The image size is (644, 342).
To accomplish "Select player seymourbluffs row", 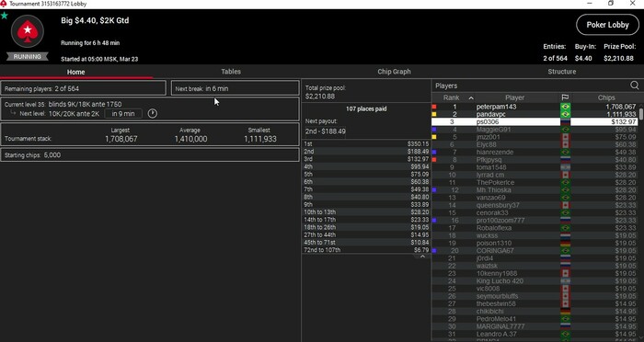I will (535, 296).
